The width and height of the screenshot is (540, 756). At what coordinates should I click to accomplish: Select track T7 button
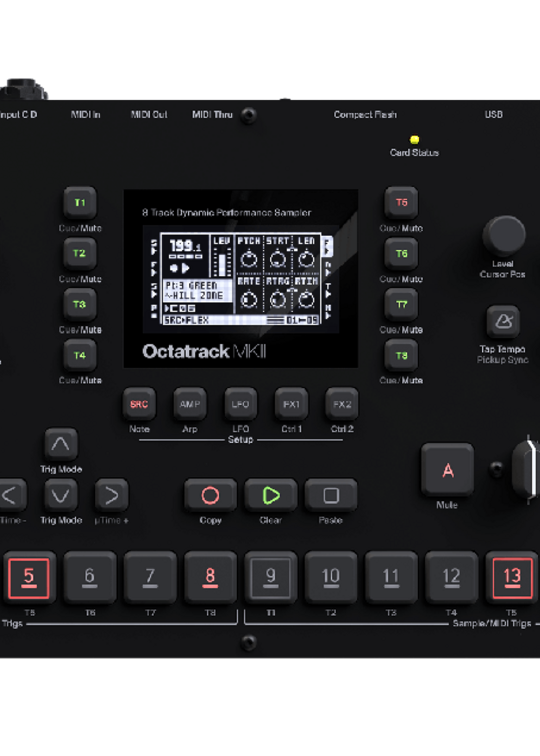coord(401,304)
